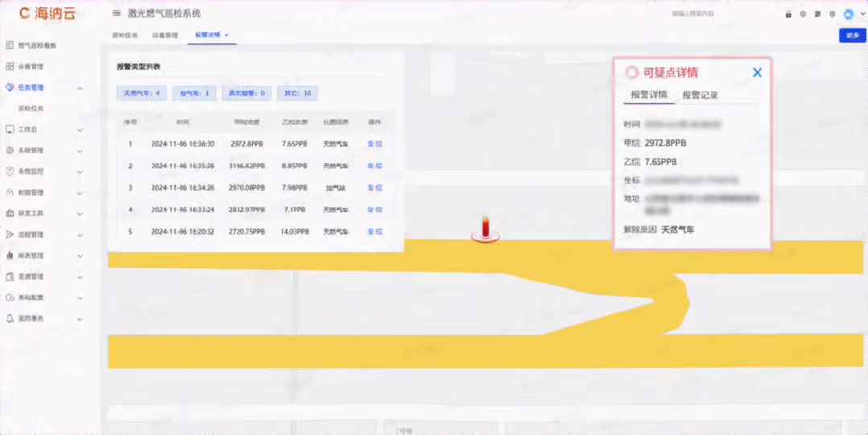Expand the 权限管理 sidebar group
The height and width of the screenshot is (435, 868).
(x=81, y=193)
